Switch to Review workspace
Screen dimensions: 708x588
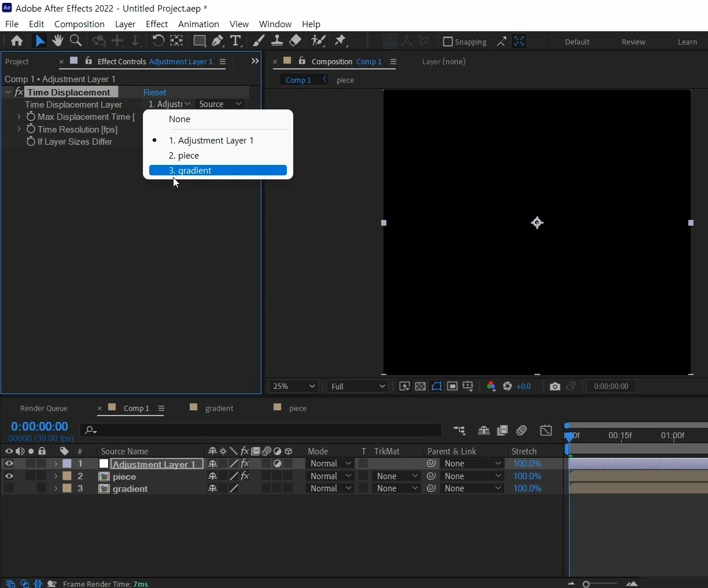(x=633, y=42)
